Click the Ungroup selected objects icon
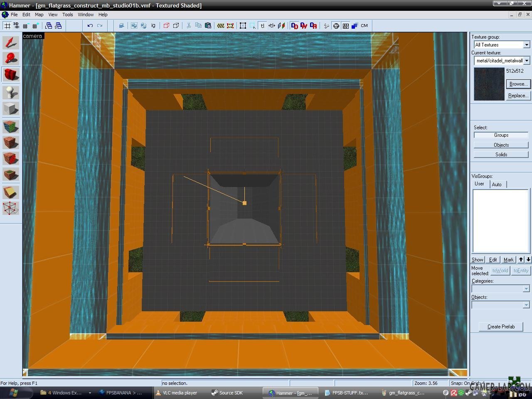532x399 pixels. 144,26
